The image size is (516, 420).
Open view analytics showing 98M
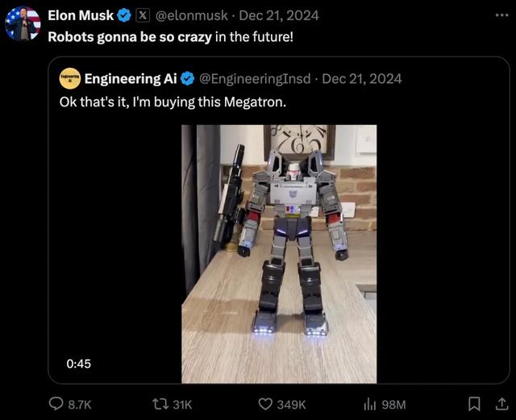pyautogui.click(x=372, y=404)
